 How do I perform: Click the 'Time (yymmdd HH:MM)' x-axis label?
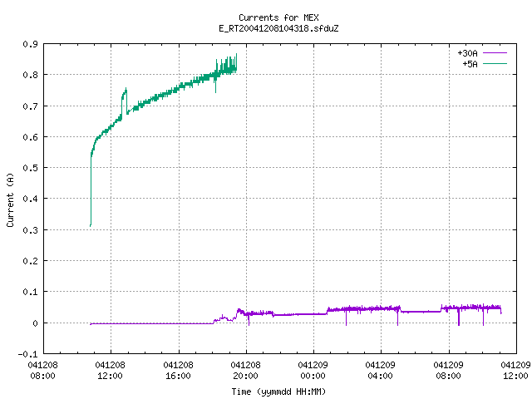[x=278, y=392]
